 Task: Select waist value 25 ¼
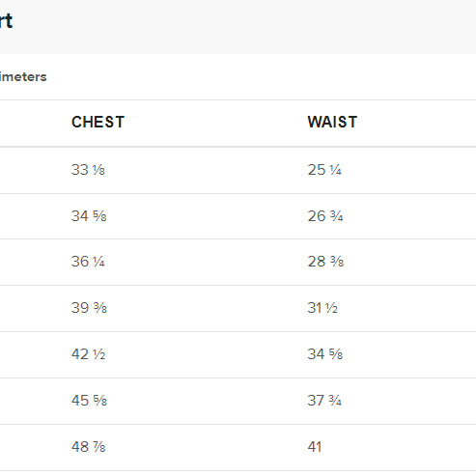pos(324,170)
